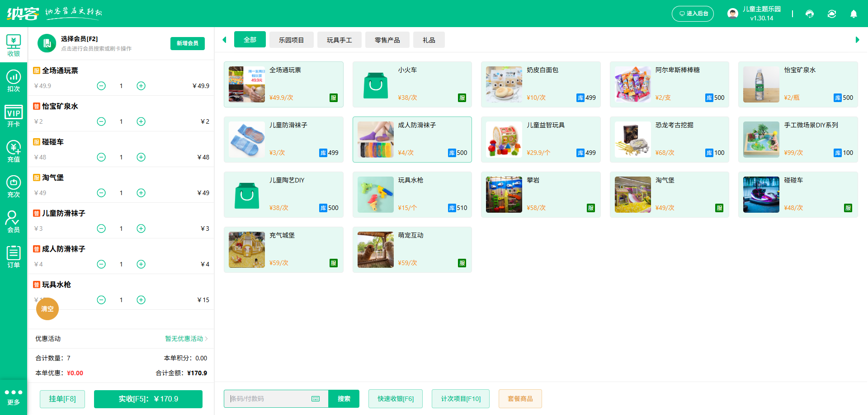Open the 会员 member sidebar icon

point(14,222)
